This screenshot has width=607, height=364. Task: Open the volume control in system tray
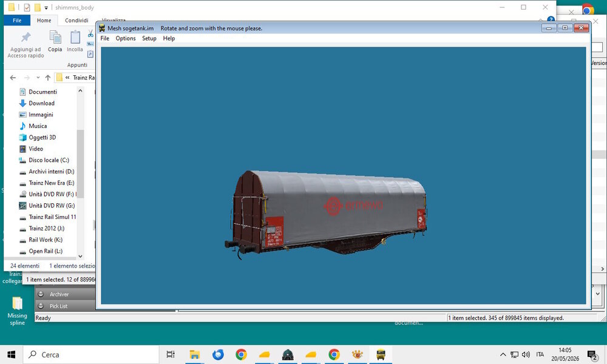pyautogui.click(x=526, y=354)
